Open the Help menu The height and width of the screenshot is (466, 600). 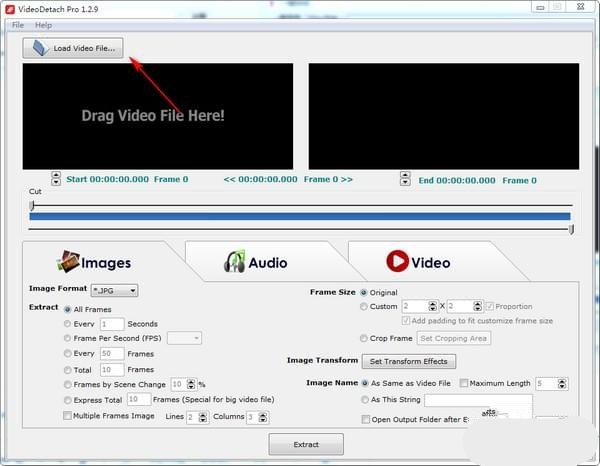pyautogui.click(x=43, y=25)
